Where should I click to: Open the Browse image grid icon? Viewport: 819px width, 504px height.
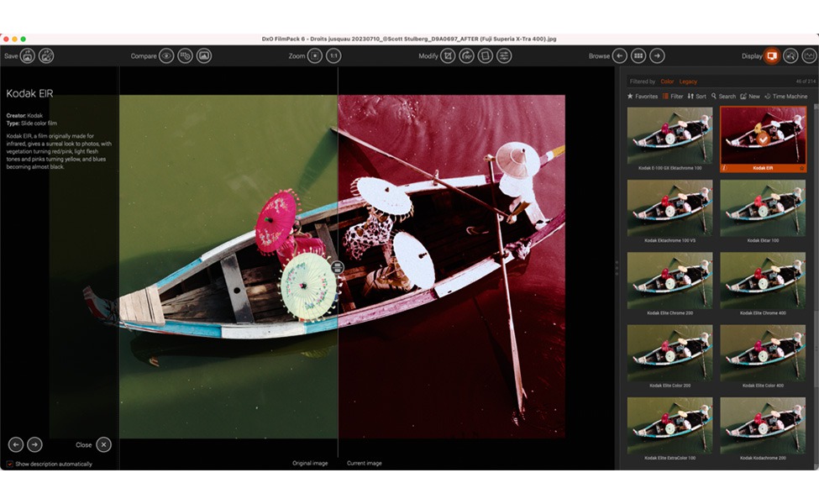tap(638, 56)
